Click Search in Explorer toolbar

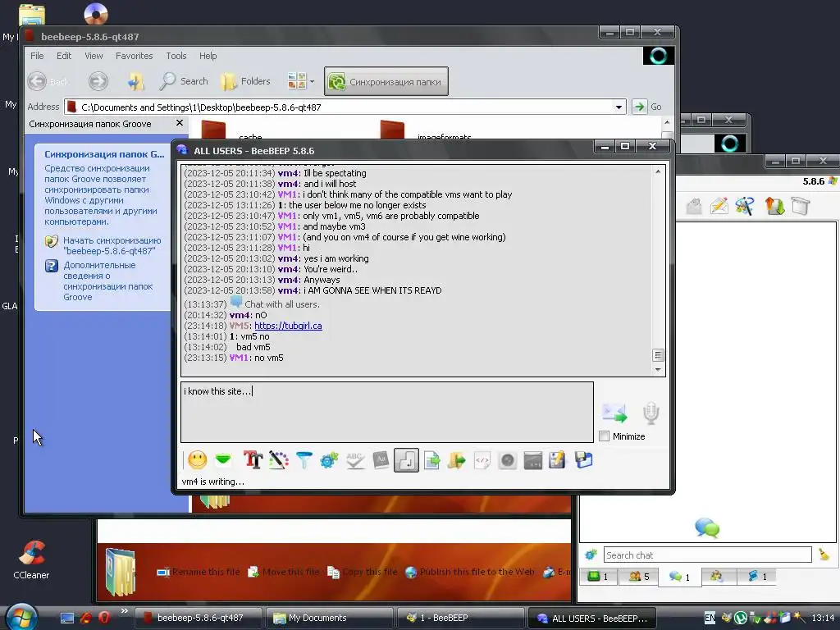coord(184,81)
